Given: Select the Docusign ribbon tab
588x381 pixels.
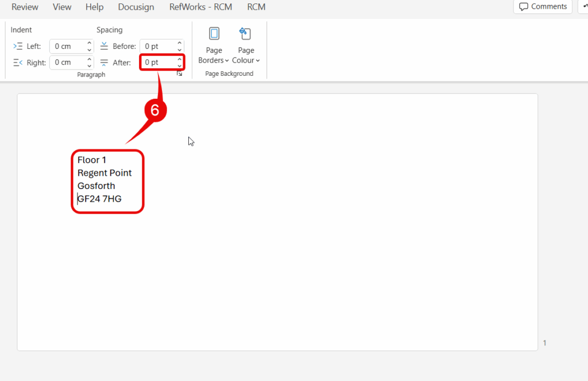Looking at the screenshot, I should tap(136, 7).
